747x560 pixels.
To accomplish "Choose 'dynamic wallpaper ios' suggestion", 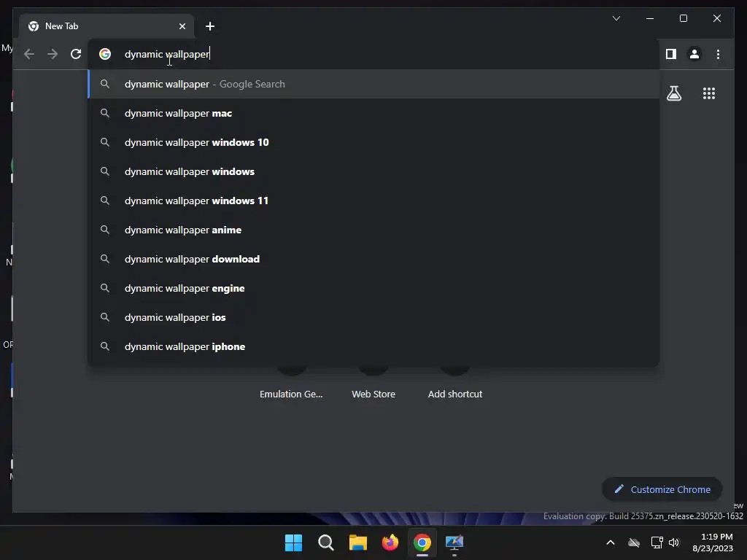I will pyautogui.click(x=373, y=318).
